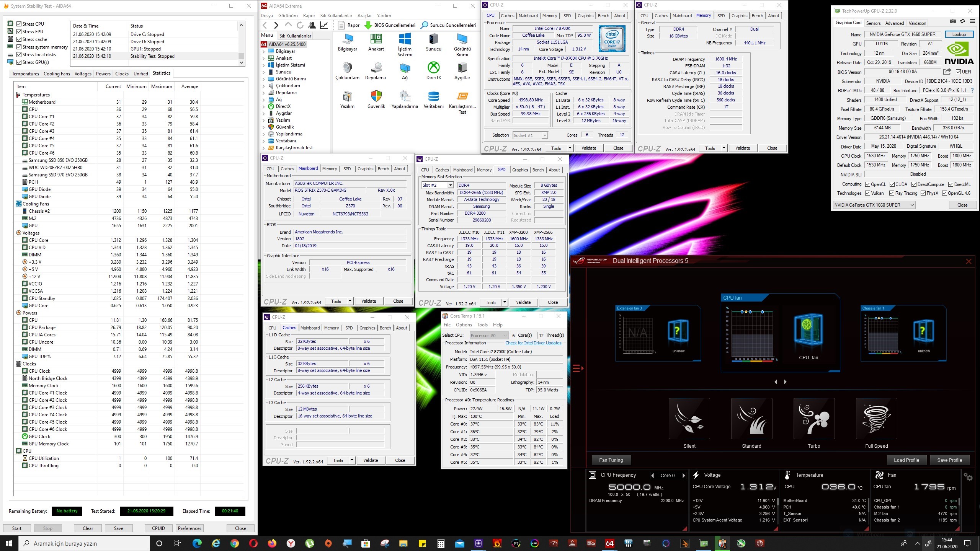Viewport: 980px width, 551px height.
Task: Expand Güvenlik tree node in AIDA64
Action: click(x=263, y=127)
